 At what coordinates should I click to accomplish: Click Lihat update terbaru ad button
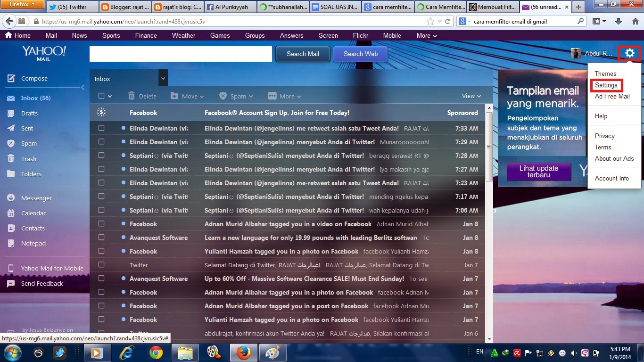click(x=539, y=172)
